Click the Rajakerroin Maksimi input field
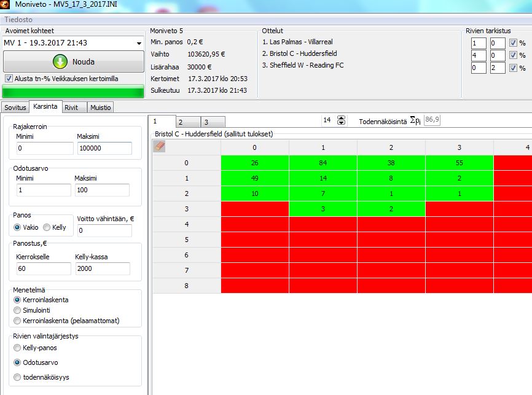 [x=104, y=149]
